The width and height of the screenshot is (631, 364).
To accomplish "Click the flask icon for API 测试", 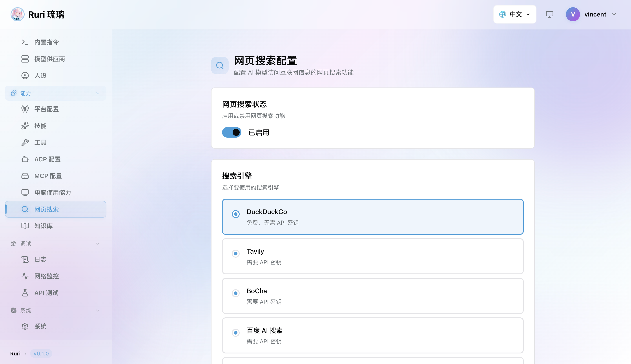I will [25, 293].
